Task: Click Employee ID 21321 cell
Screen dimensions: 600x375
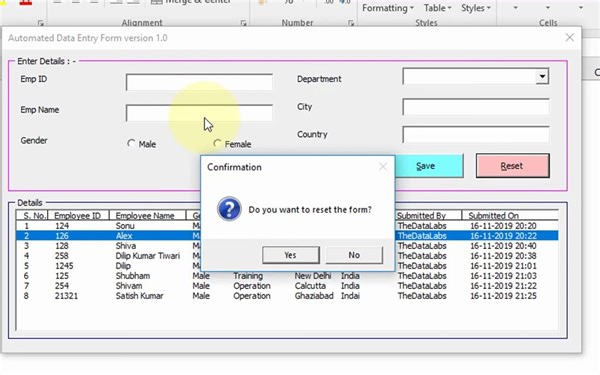Action: pyautogui.click(x=66, y=295)
